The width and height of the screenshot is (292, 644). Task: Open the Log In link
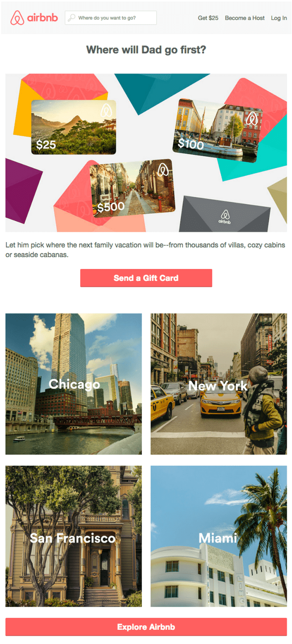click(279, 18)
